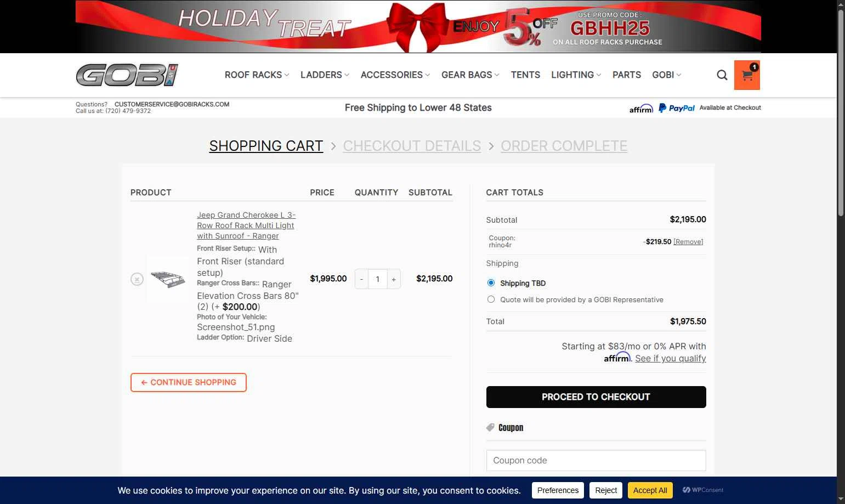
Task: Open the orange shopping cart icon
Action: click(x=747, y=75)
